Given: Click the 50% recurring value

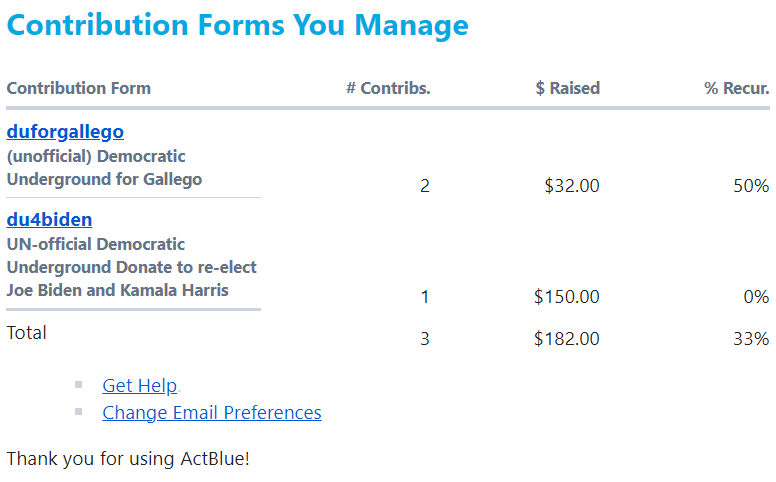Looking at the screenshot, I should click(750, 186).
